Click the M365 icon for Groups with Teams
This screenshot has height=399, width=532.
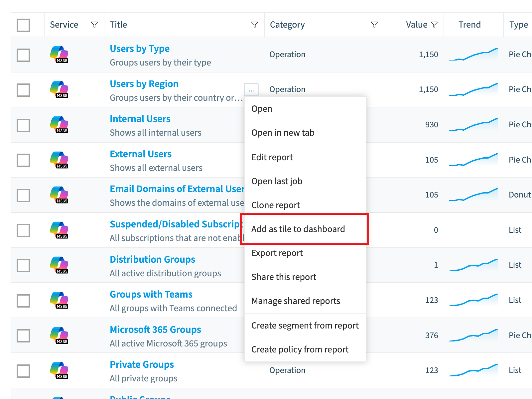(59, 300)
